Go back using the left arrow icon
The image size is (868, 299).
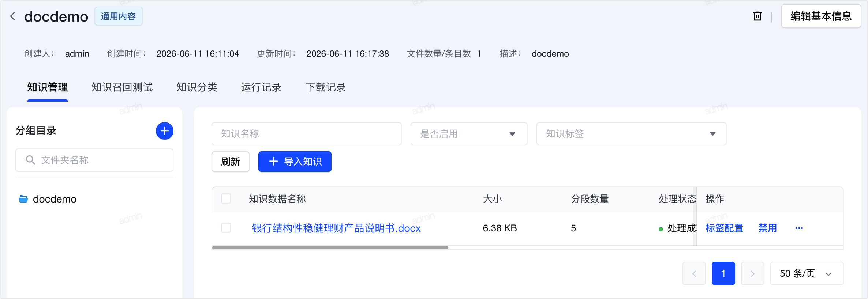tap(12, 16)
